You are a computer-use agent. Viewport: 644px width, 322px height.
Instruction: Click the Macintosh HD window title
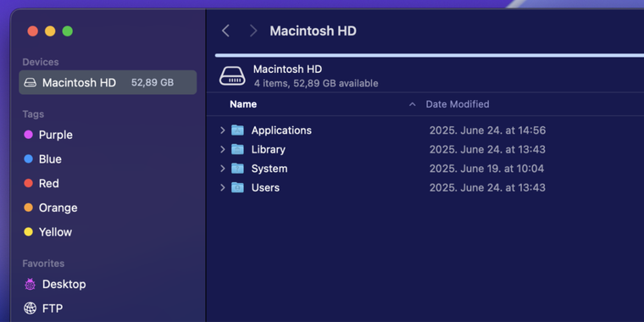(x=313, y=31)
